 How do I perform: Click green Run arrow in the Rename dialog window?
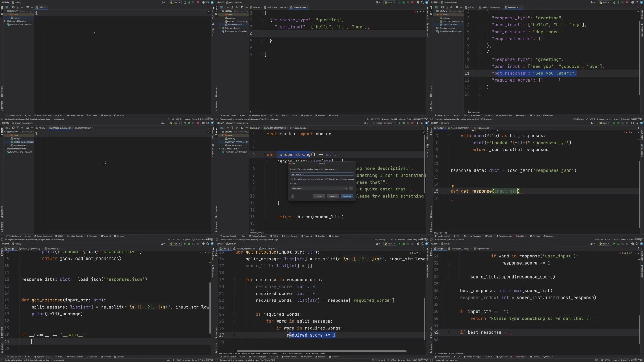(399, 123)
